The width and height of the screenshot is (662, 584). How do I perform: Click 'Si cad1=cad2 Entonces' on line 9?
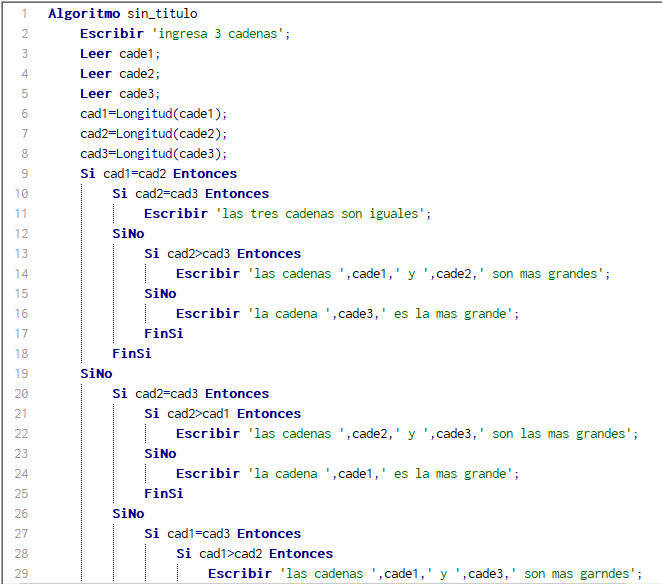pyautogui.click(x=159, y=174)
